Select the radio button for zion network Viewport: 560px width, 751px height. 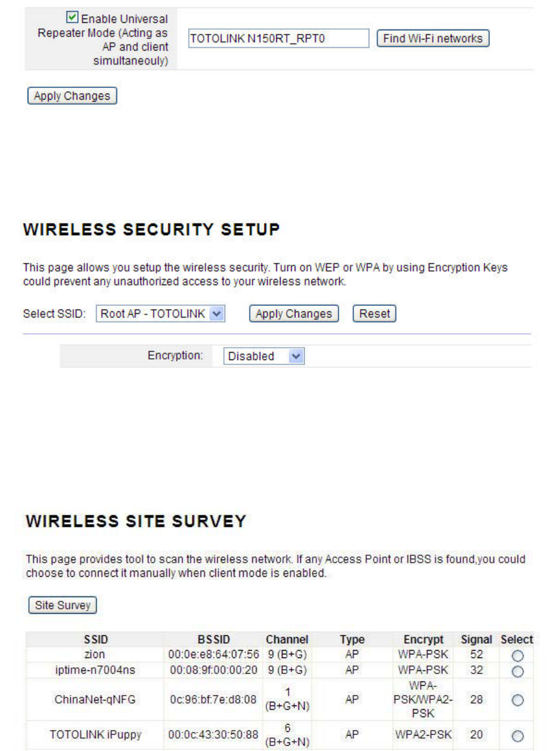click(518, 656)
